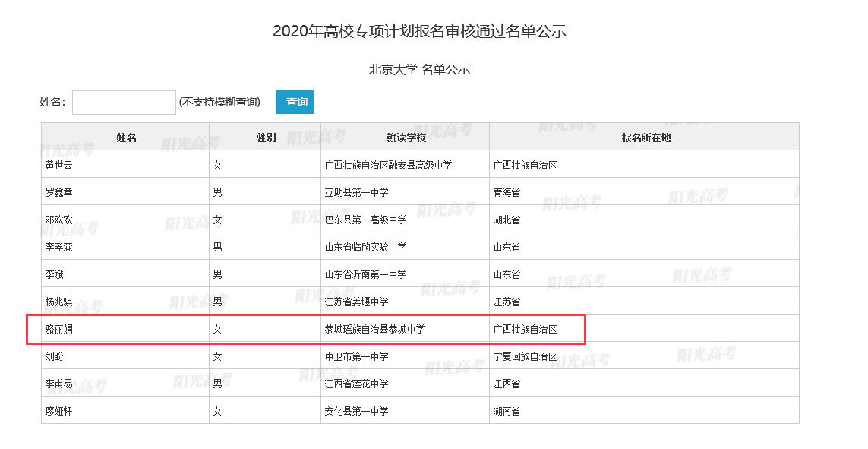
Task: Click school 巴东县第一高级中学
Action: point(365,220)
